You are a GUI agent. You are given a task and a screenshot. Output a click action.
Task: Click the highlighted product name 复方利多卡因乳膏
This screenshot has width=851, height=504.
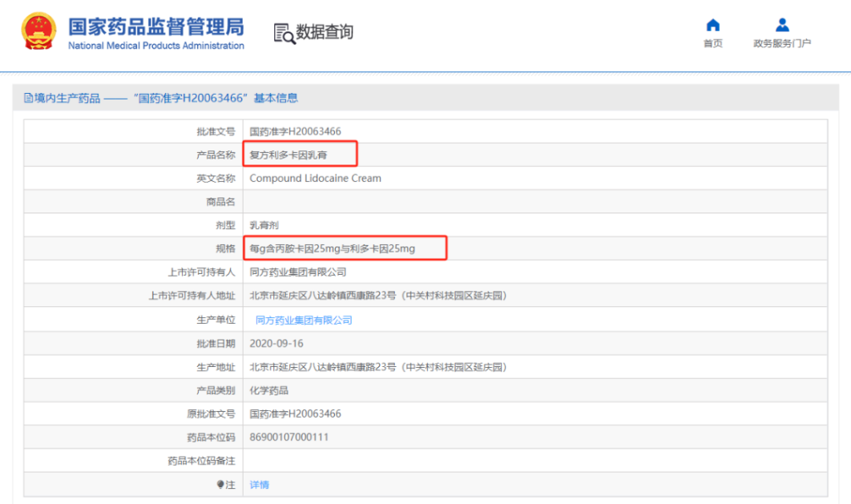point(288,154)
